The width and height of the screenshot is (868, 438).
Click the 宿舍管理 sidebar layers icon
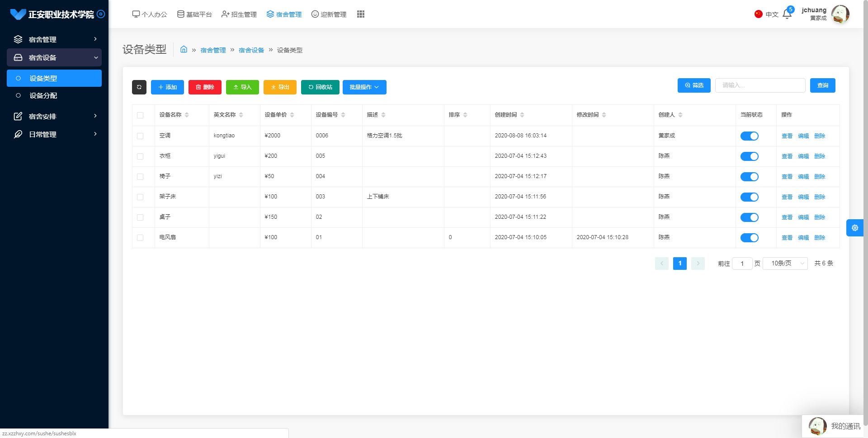coord(18,39)
